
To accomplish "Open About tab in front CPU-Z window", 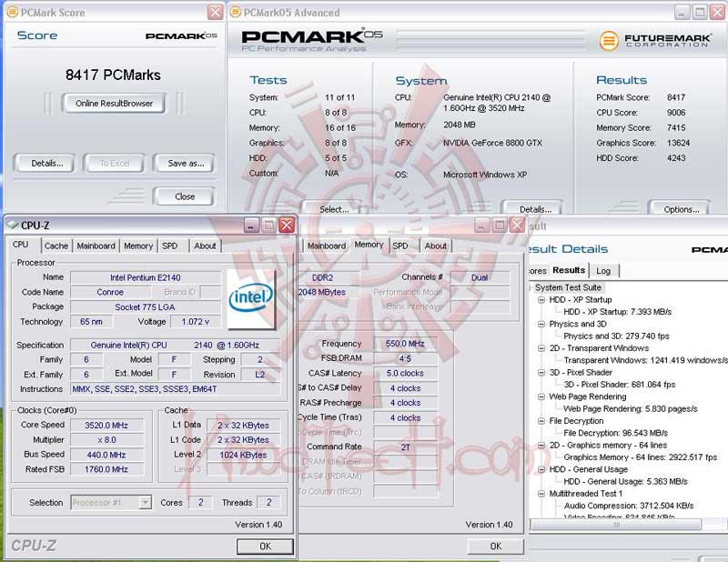I will point(205,246).
